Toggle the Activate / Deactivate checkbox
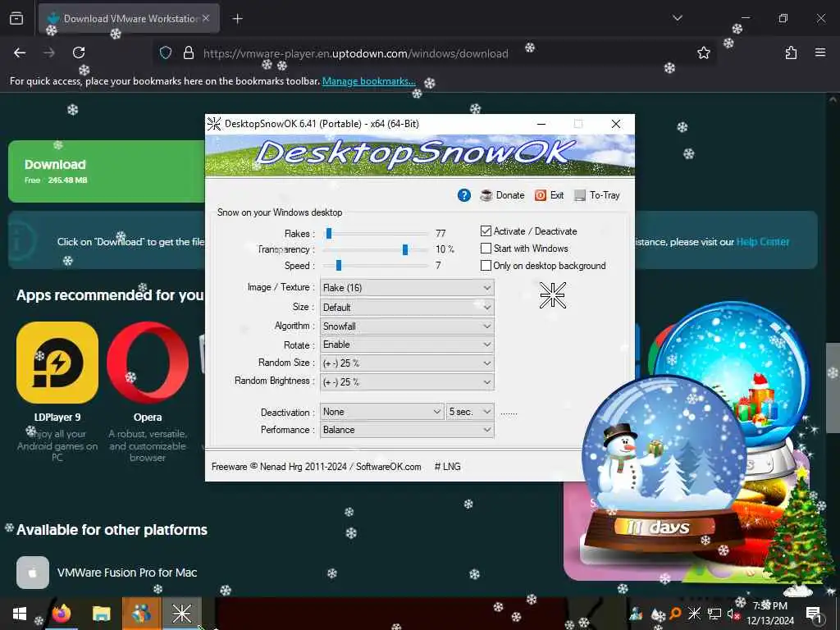The width and height of the screenshot is (840, 630). pyautogui.click(x=486, y=231)
